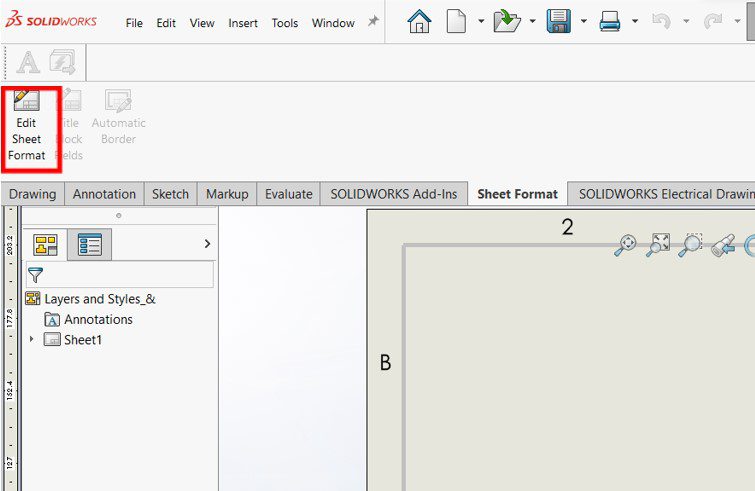The image size is (755, 491).
Task: Click the Print icon
Action: coord(610,22)
